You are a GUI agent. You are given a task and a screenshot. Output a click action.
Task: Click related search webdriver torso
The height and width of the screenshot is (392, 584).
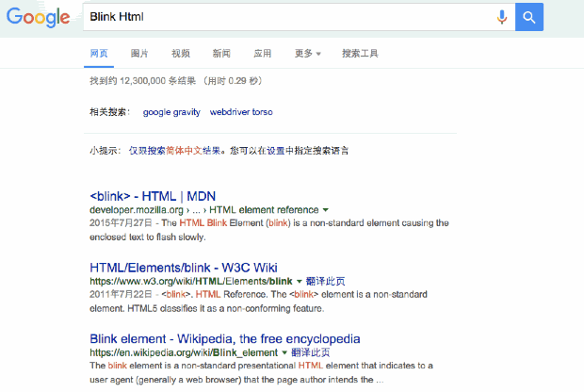[x=241, y=112]
